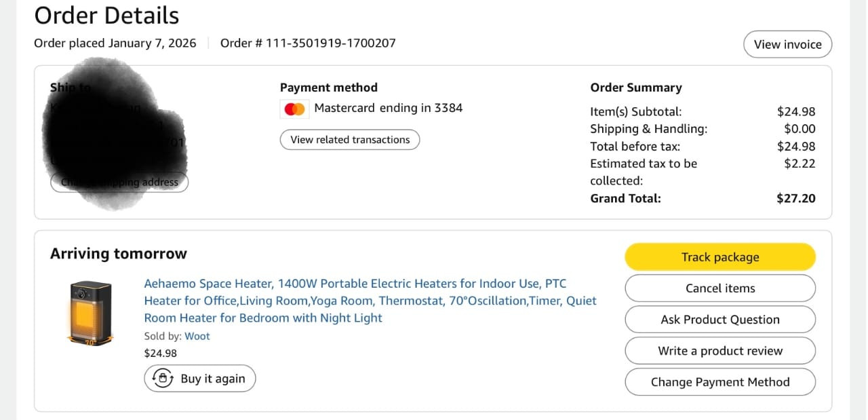Select Cancel items

pyautogui.click(x=719, y=288)
